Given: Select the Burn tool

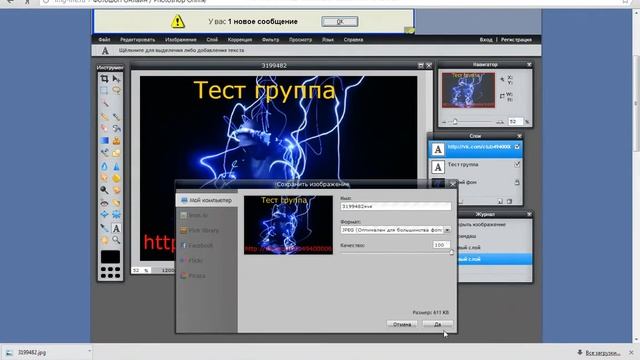Looking at the screenshot, I should pos(116,190).
